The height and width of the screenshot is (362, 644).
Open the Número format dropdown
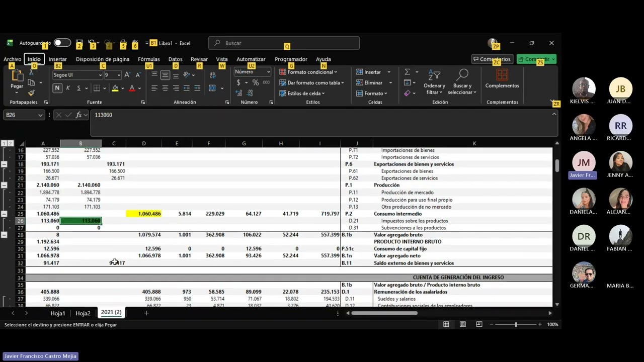[x=268, y=72]
